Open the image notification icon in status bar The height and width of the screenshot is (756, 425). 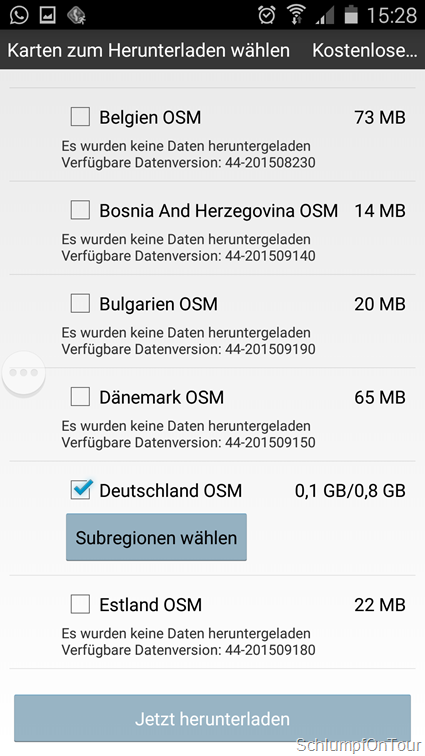pyautogui.click(x=48, y=15)
